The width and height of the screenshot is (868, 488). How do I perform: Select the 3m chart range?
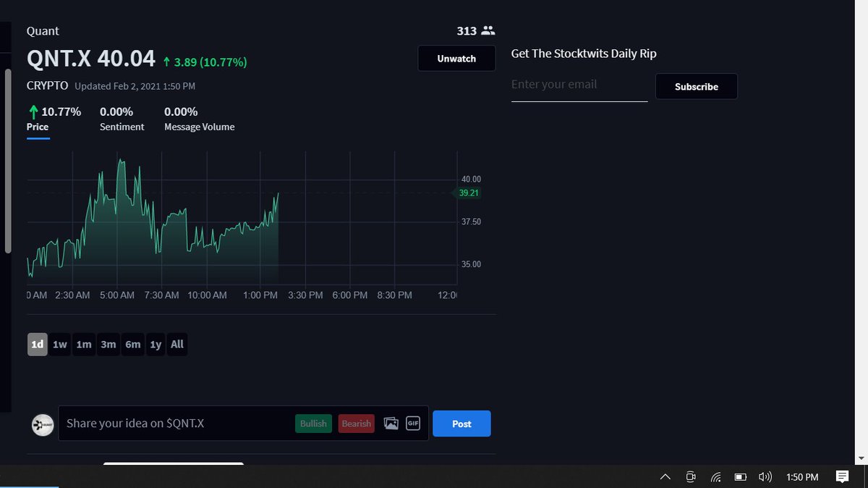(109, 345)
